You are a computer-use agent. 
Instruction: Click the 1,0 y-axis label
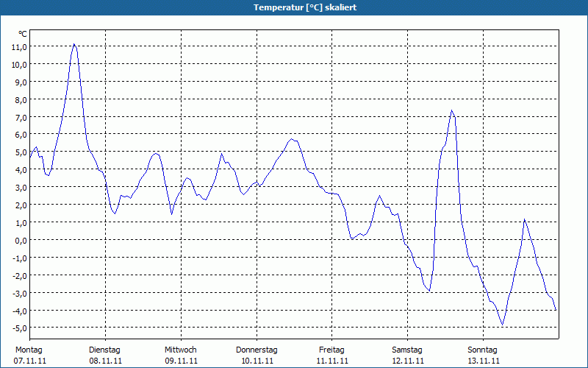[21, 223]
